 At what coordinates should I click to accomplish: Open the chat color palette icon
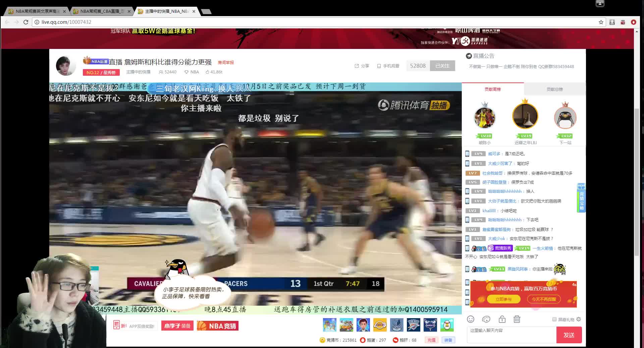click(x=486, y=319)
